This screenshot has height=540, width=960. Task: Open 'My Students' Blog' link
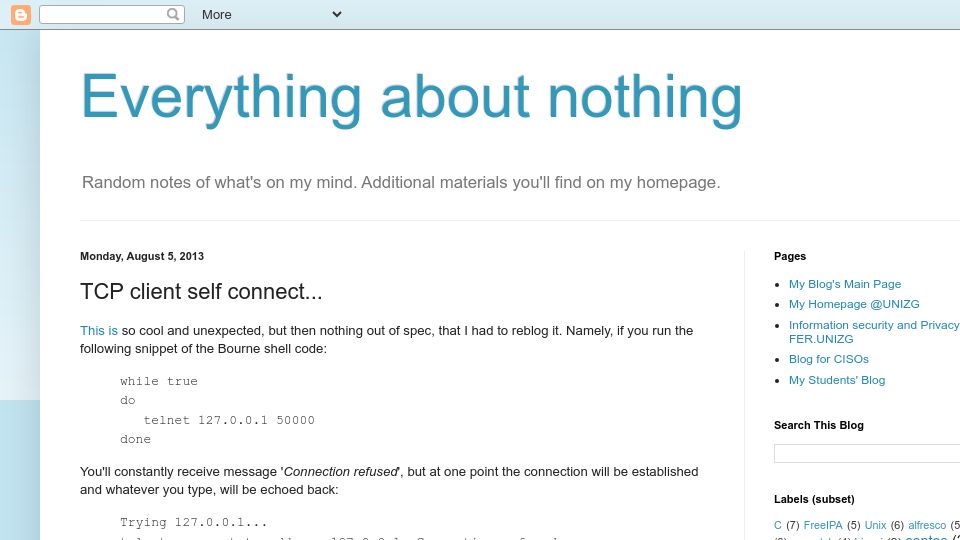(836, 380)
